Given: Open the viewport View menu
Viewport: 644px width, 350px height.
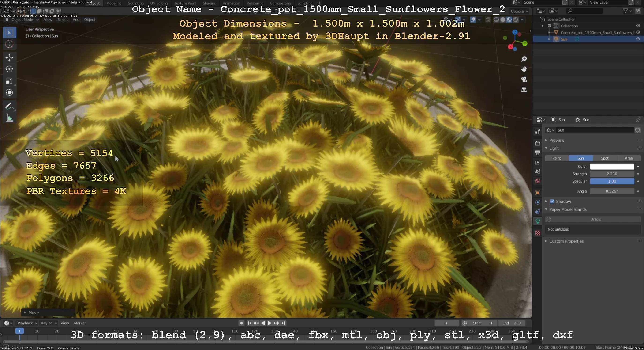Looking at the screenshot, I should click(48, 19).
